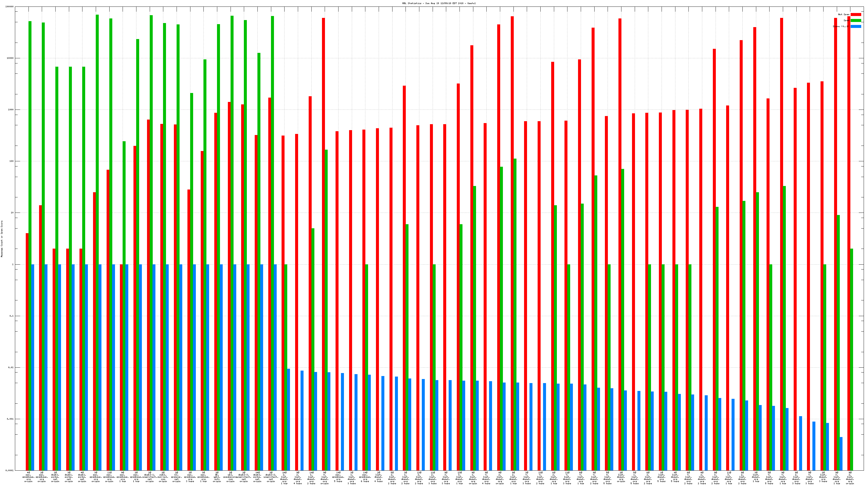The image size is (868, 488).
Task: Click the ubl.unsubscore.com origin axis label
Action: point(231,477)
